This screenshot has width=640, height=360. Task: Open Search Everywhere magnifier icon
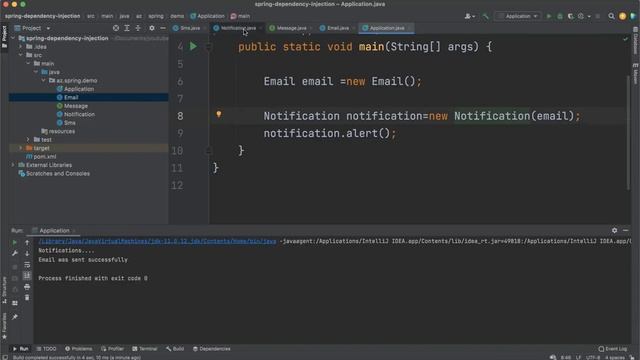[x=611, y=16]
